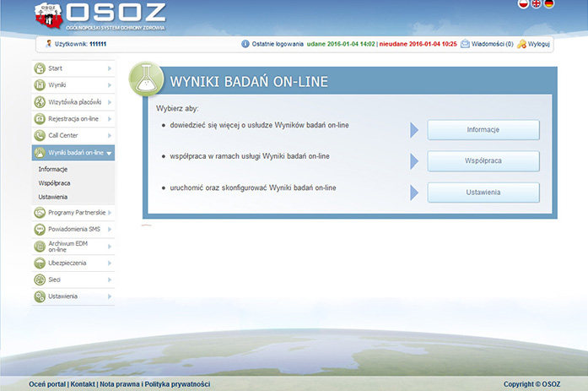Click the Sieci network icon
This screenshot has width=588, height=391.
pos(40,280)
